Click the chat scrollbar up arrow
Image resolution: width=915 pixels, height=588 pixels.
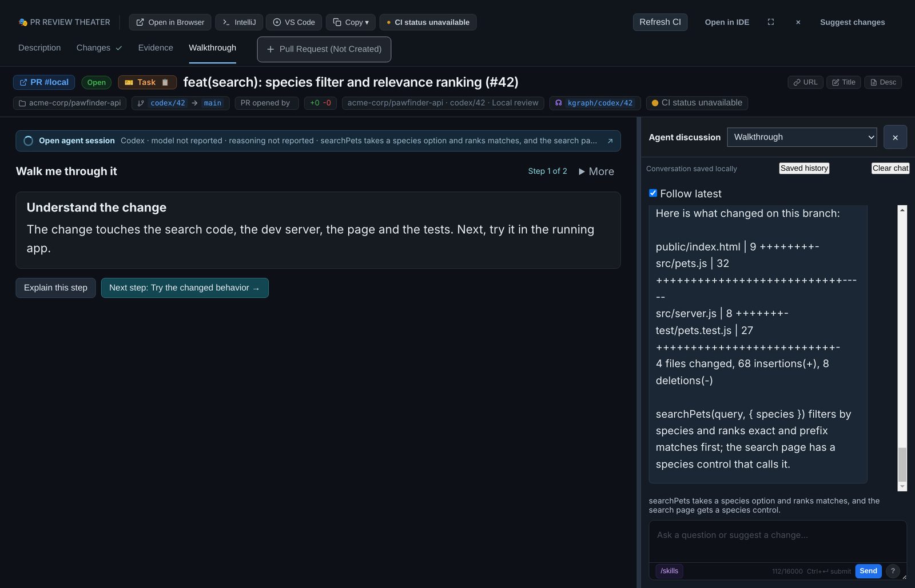[902, 210]
